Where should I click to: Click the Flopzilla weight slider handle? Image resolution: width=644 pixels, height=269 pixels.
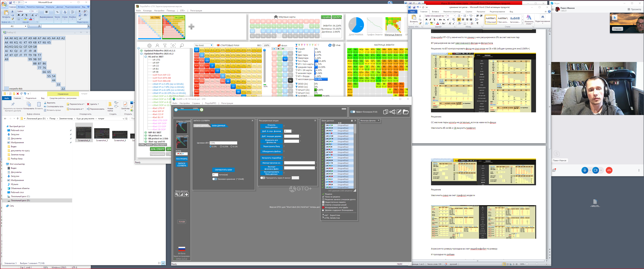pyautogui.click(x=264, y=50)
